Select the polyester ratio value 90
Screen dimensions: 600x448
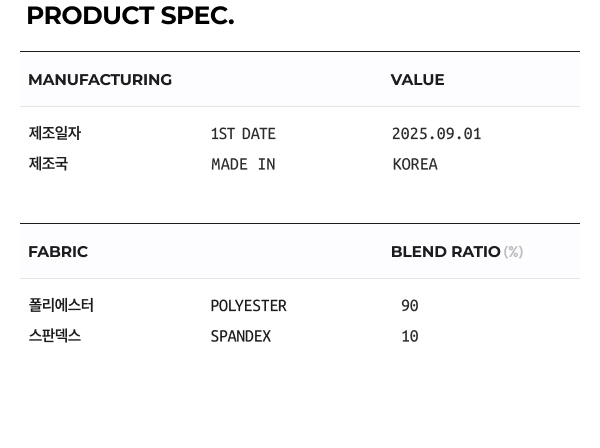click(410, 306)
